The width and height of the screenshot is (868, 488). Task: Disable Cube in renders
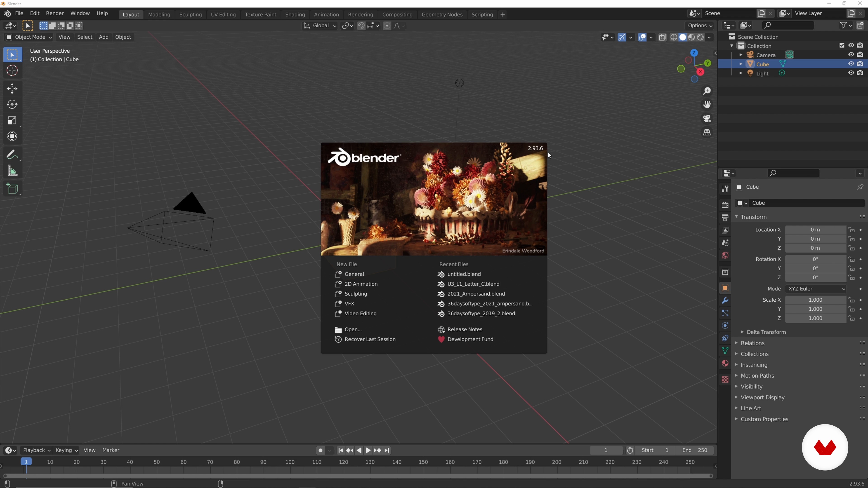click(x=860, y=64)
